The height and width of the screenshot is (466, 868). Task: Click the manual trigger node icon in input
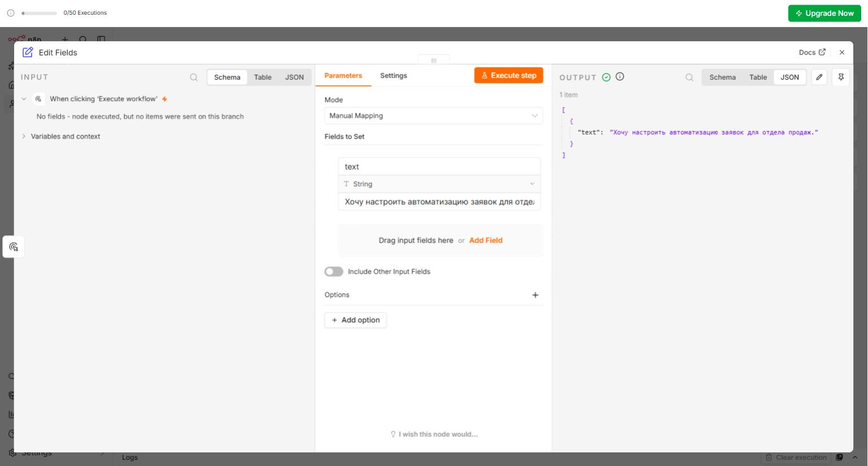tap(38, 98)
